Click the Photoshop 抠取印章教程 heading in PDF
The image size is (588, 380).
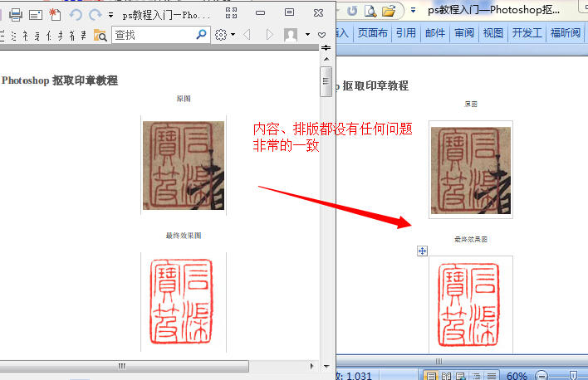[59, 80]
